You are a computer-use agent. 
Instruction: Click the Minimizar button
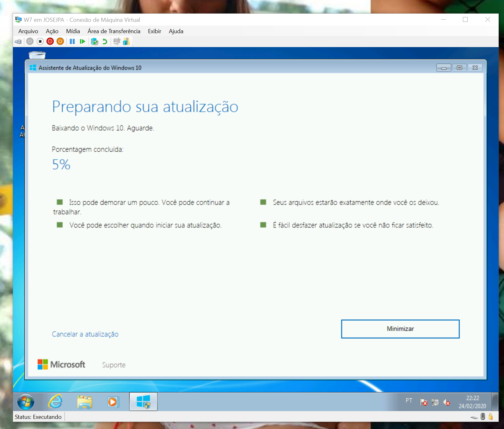pos(400,329)
